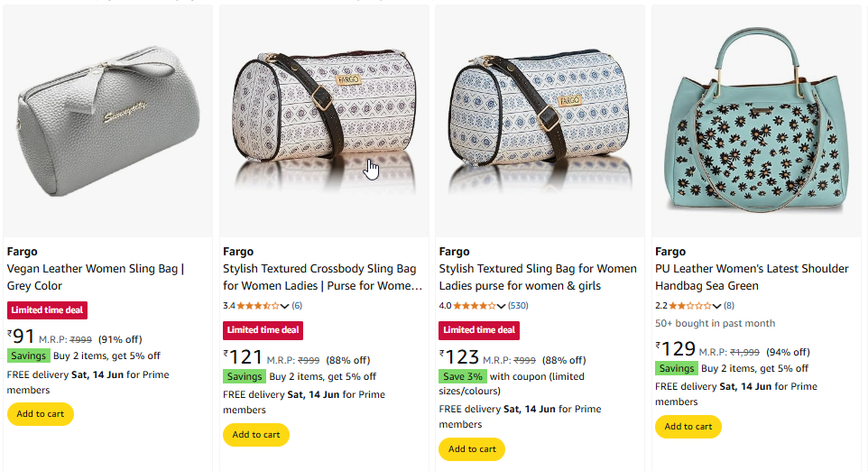Viewport: 868px width, 471px height.
Task: Open grey vegan leather sling bag image
Action: point(108,122)
